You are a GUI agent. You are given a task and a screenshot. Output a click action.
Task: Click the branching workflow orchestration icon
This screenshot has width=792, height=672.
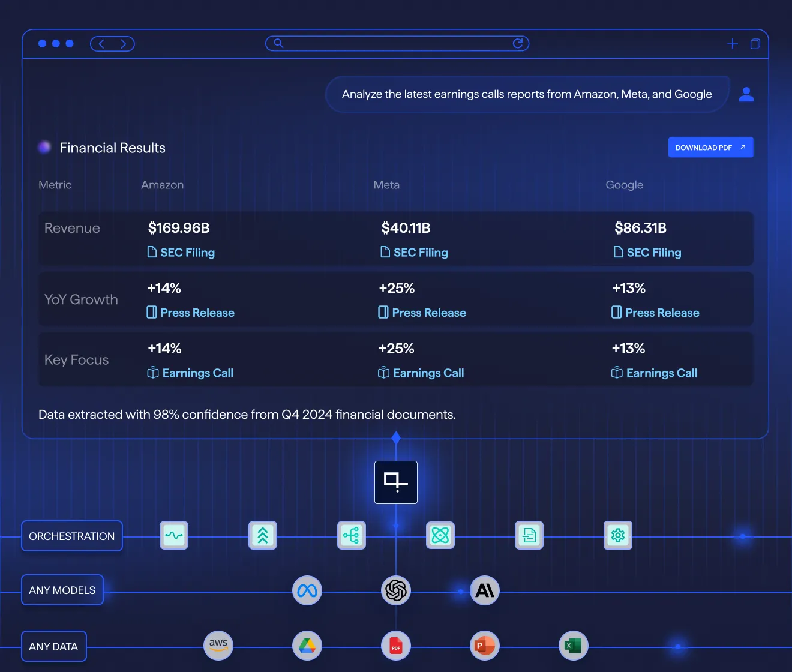tap(352, 535)
